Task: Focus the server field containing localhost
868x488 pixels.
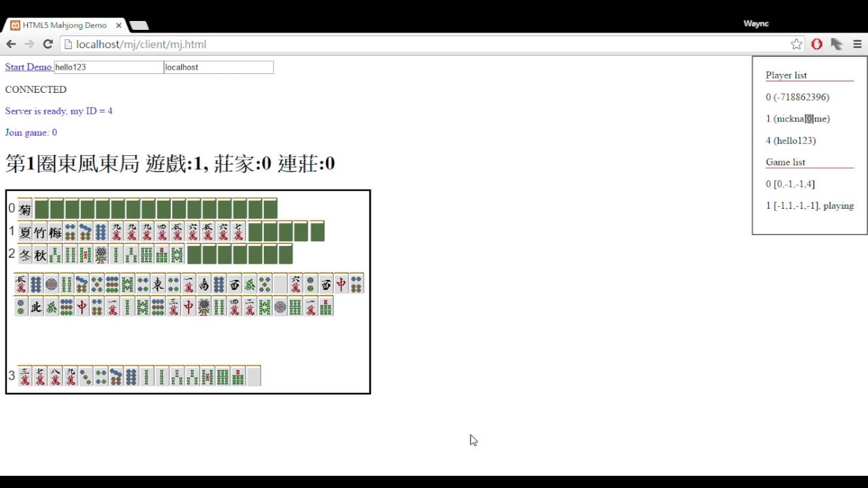Action: (218, 67)
